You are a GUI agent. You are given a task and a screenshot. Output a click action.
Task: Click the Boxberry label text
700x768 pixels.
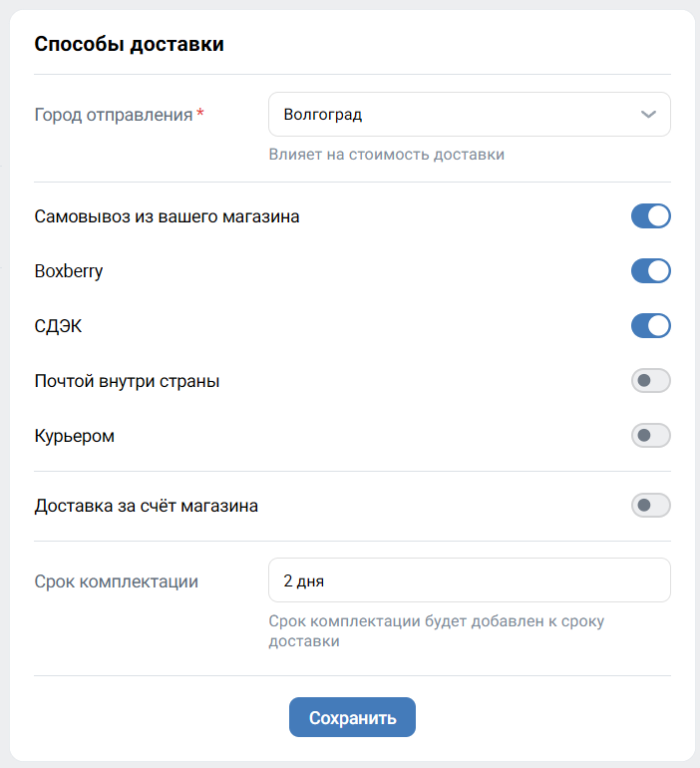69,271
